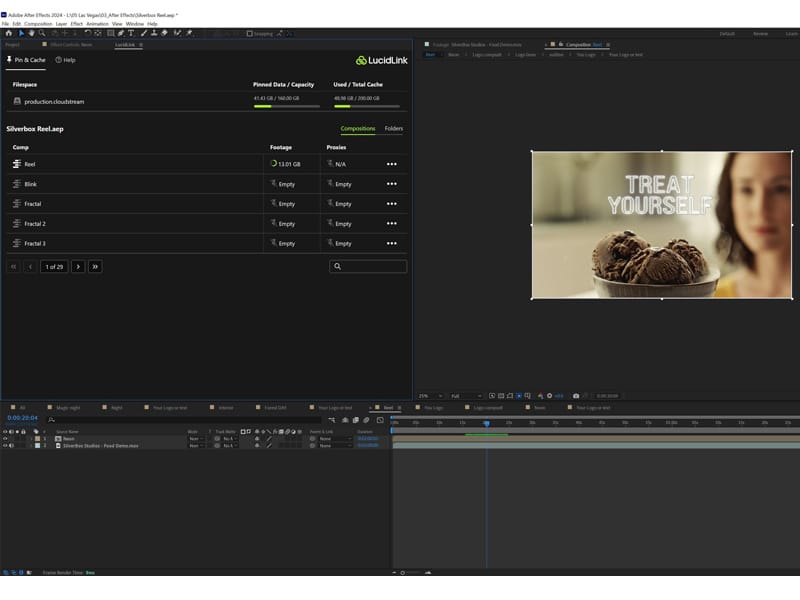Click the color management icon in viewer footer
This screenshot has height=600, width=800.
click(540, 396)
